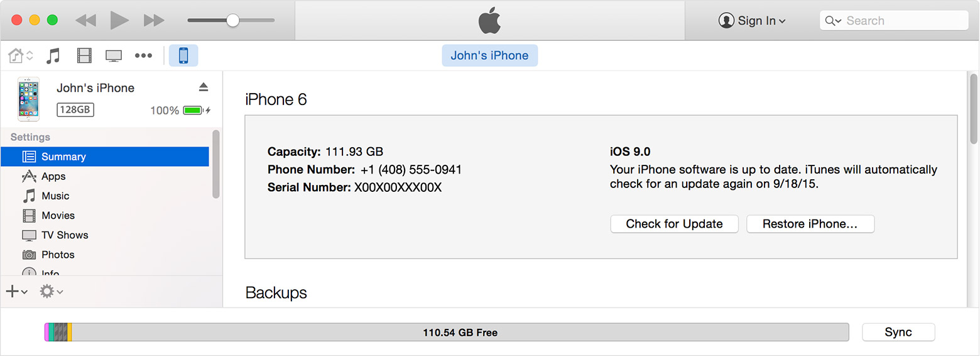980x356 pixels.
Task: Click the iPhone 6 heading
Action: [x=276, y=99]
